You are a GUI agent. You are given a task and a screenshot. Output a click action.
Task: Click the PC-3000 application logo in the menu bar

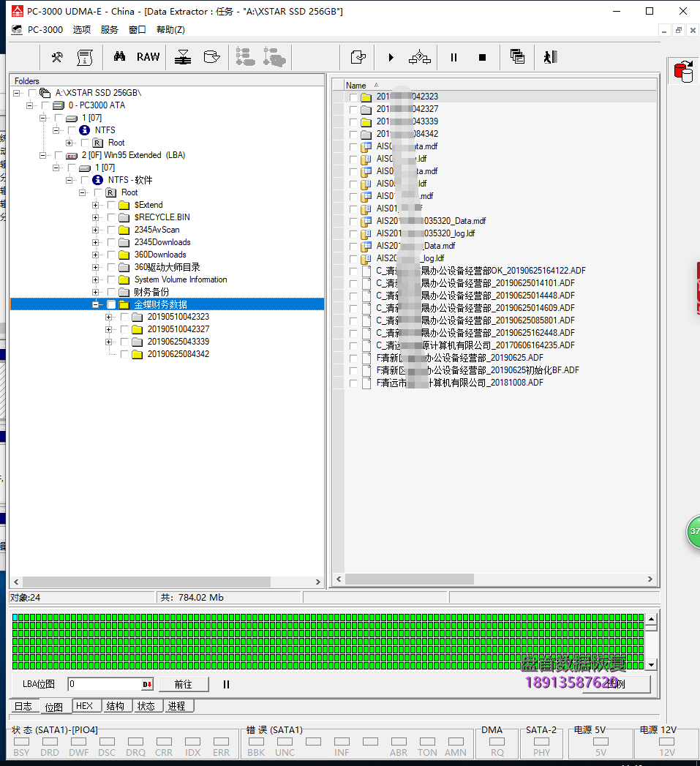point(17,29)
